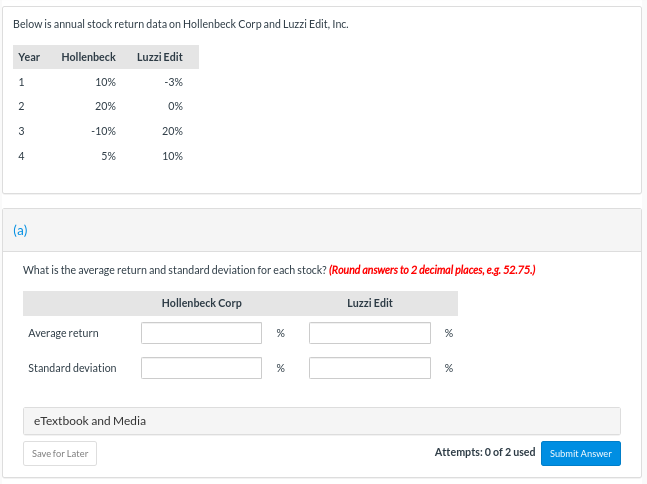Expand the eTextbook and Media section
This screenshot has width=647, height=484.
pyautogui.click(x=322, y=421)
